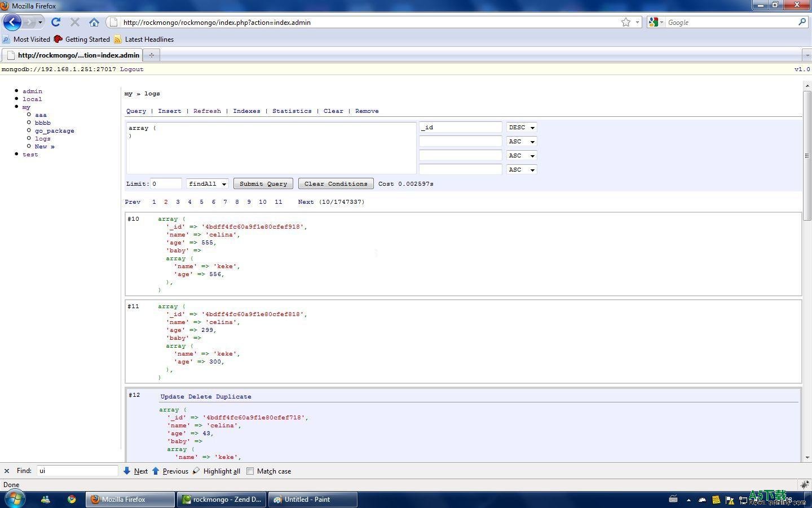
Task: Go to results page 3
Action: coord(178,202)
